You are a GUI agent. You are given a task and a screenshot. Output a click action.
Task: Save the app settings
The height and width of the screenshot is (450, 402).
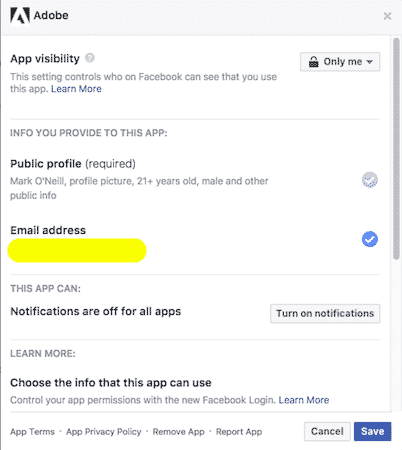pyautogui.click(x=373, y=431)
